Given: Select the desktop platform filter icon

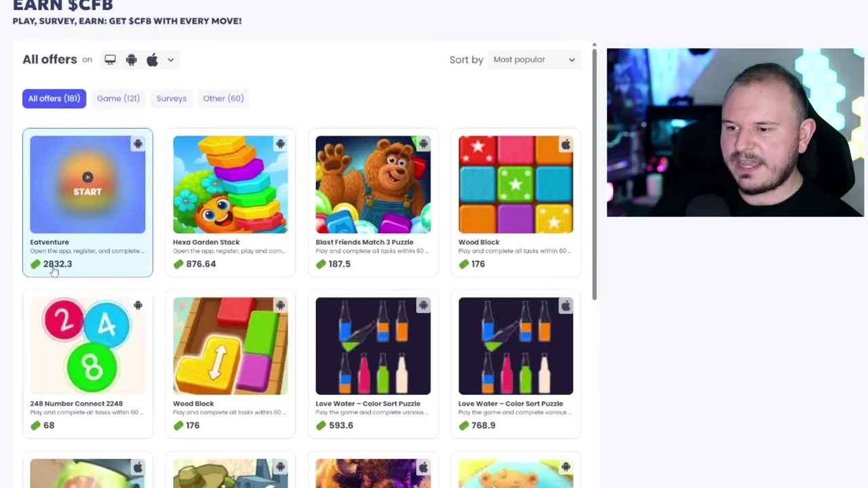Looking at the screenshot, I should coord(110,60).
